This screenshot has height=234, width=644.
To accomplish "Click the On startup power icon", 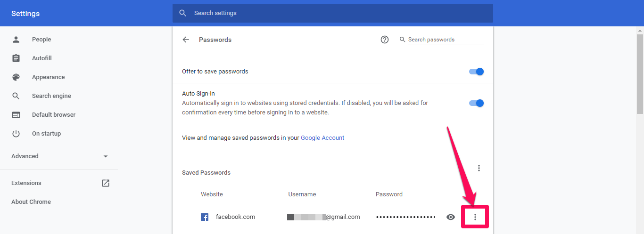I will coord(16,134).
